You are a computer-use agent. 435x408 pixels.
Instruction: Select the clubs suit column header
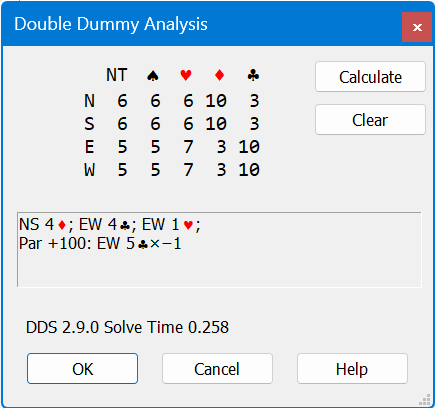click(253, 75)
